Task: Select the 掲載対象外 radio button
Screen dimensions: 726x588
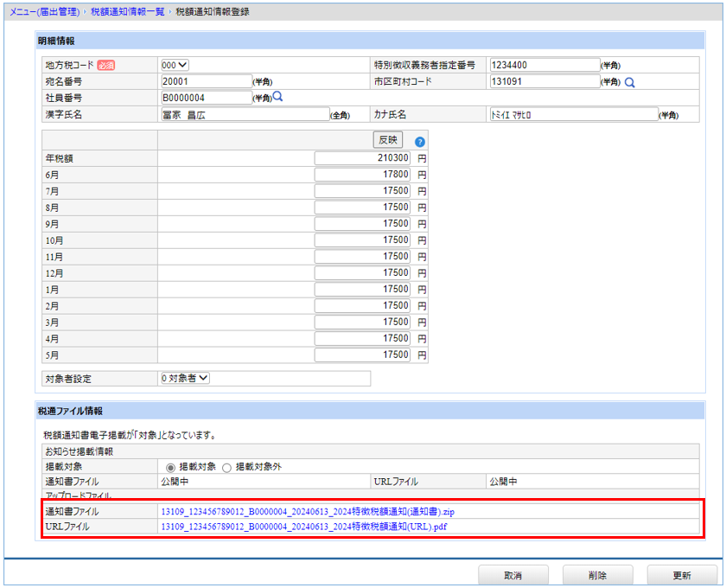Action: [226, 468]
